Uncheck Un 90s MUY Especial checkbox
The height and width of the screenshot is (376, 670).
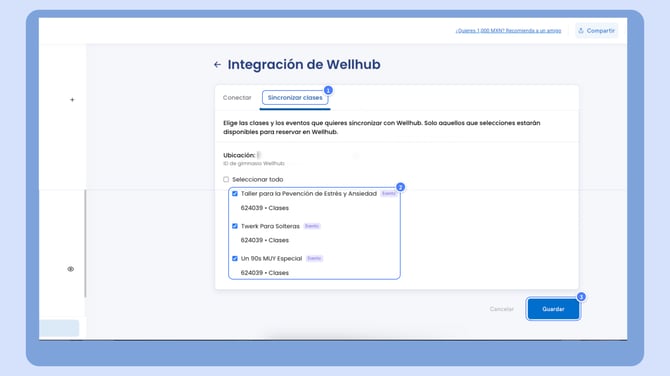coord(235,258)
